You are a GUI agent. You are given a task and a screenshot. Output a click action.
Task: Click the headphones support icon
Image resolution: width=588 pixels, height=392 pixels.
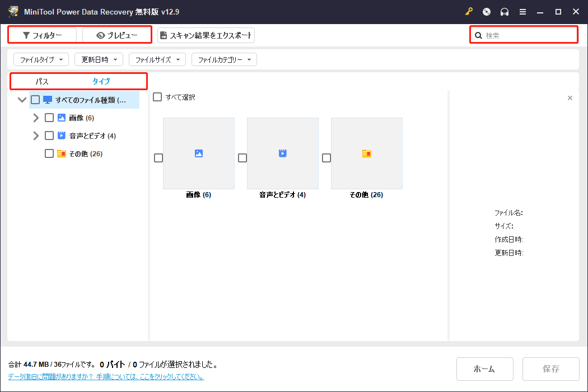click(x=505, y=12)
